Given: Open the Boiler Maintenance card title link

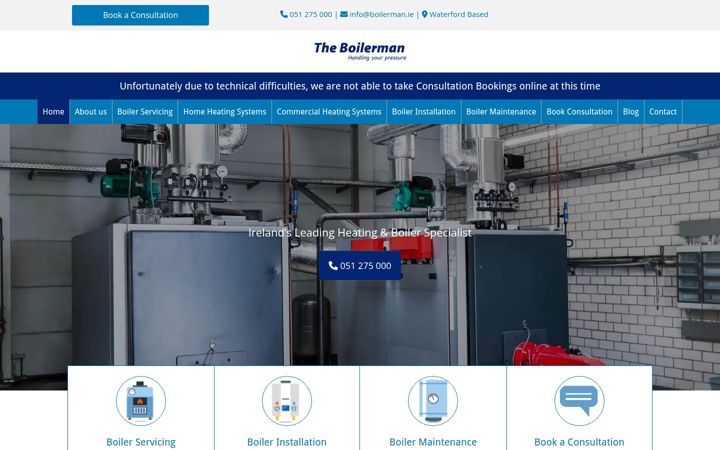Looking at the screenshot, I should coord(433,442).
